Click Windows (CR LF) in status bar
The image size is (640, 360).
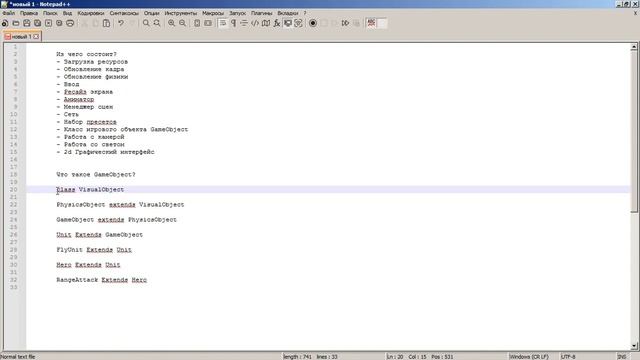tap(529, 357)
